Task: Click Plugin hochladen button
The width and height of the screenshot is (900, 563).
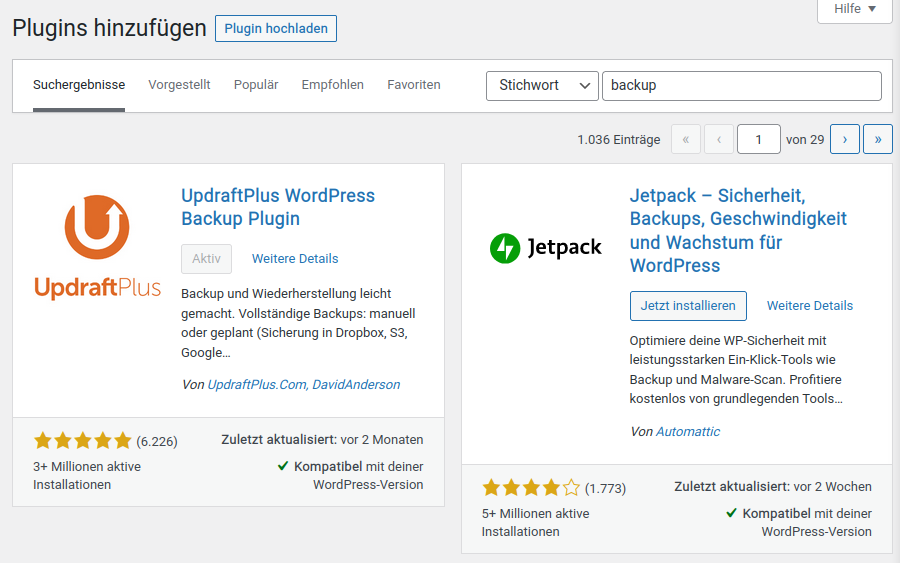Action: point(276,29)
